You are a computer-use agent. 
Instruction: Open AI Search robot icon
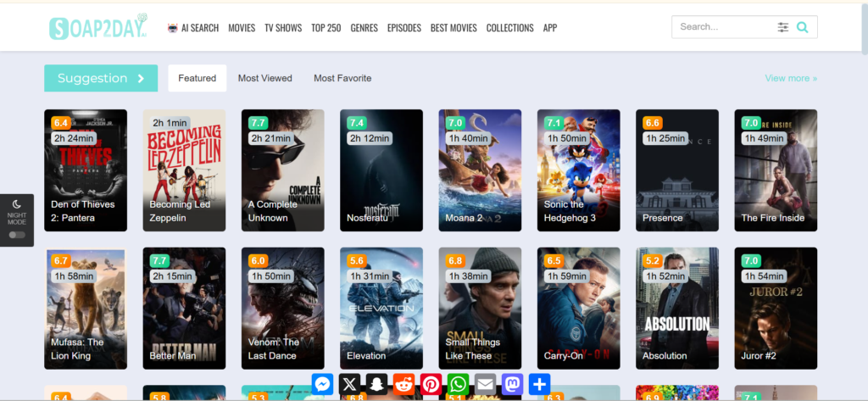pyautogui.click(x=173, y=28)
